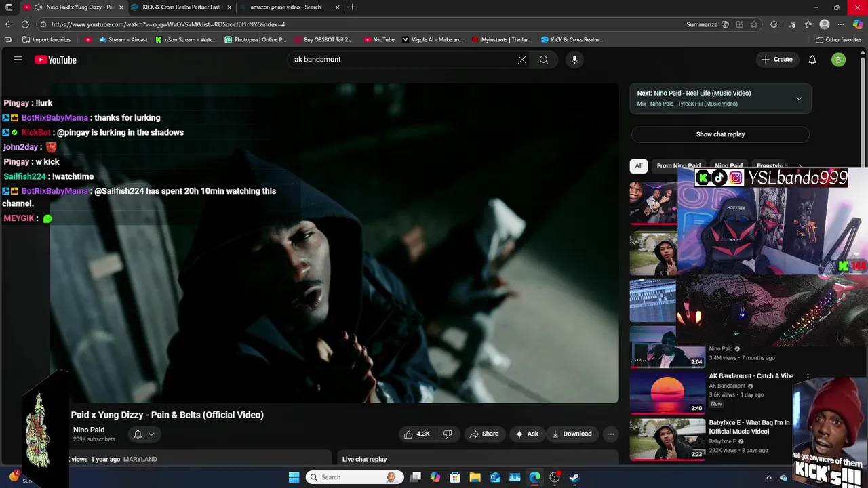Open options for AK Bandamont - Catch A Vibe
The image size is (868, 488).
pos(808,376)
